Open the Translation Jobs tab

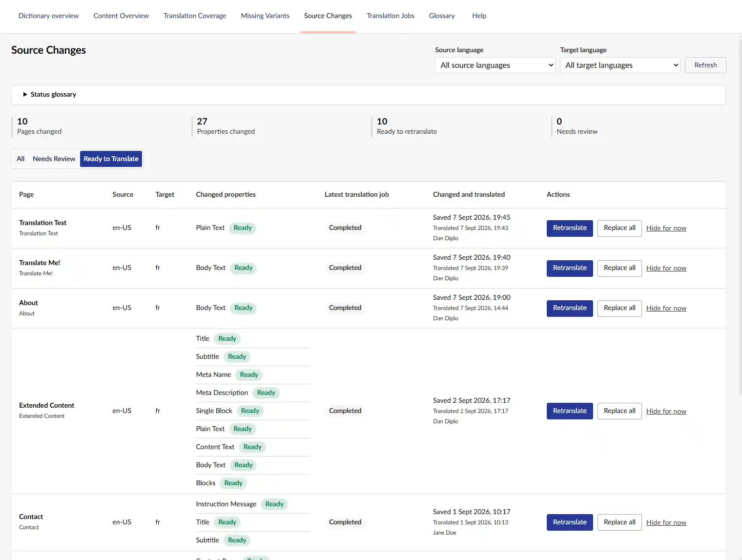[391, 16]
